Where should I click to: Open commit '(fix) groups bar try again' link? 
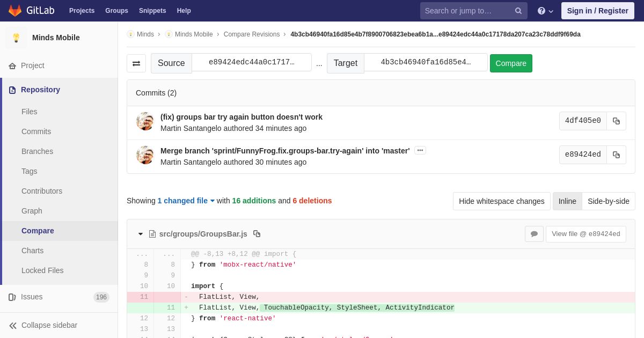[241, 117]
